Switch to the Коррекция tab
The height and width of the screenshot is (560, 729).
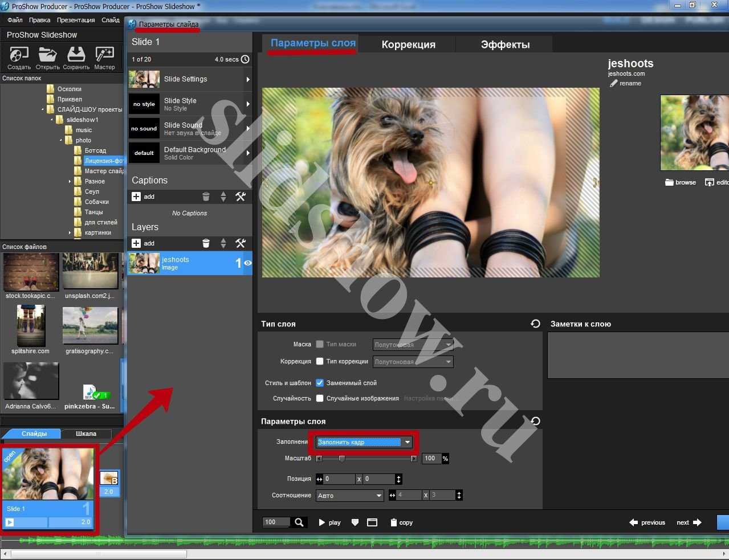tap(408, 44)
